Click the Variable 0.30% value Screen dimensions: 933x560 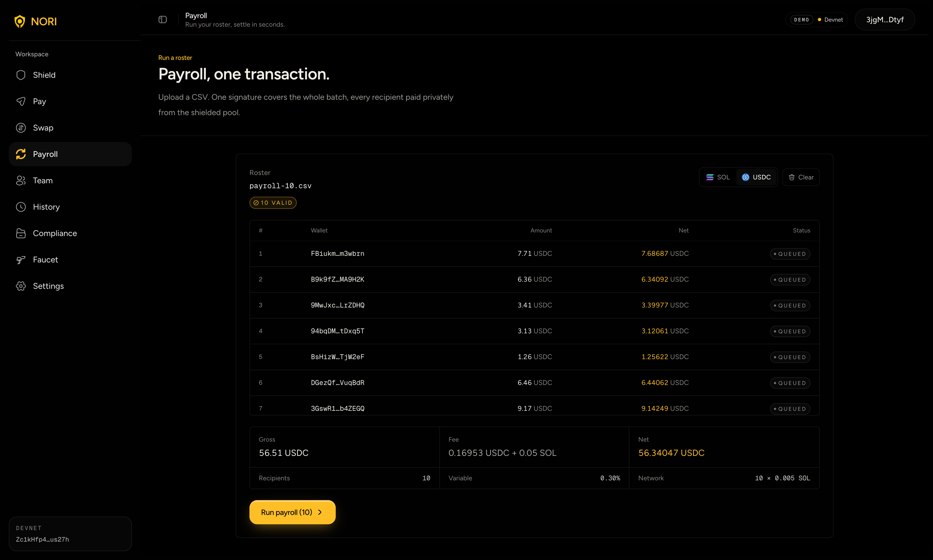pos(610,478)
